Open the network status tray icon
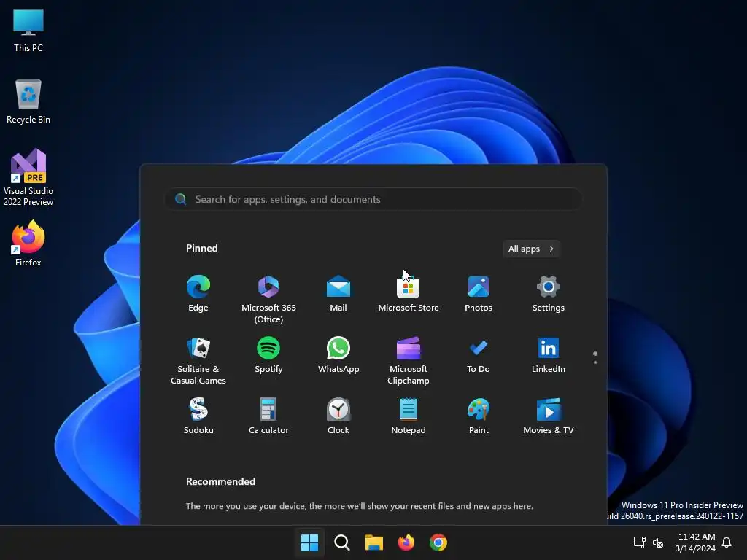Screen dimensions: 747x560 (639, 542)
